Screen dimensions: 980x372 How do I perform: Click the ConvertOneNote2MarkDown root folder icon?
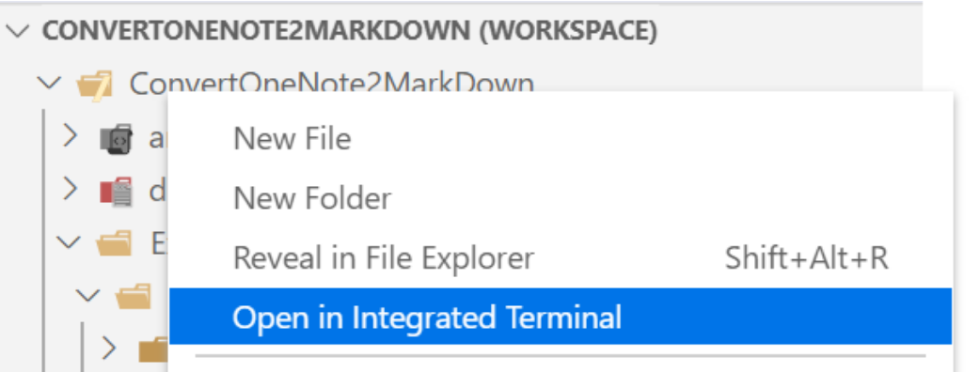pos(94,85)
